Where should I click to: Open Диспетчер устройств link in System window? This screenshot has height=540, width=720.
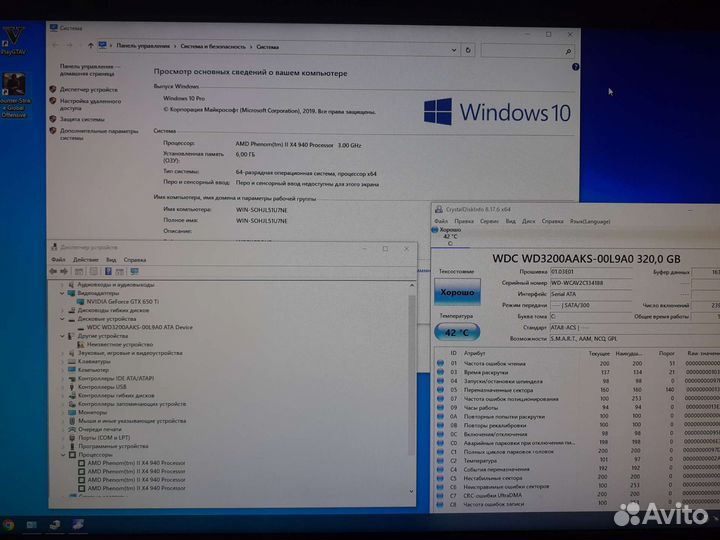[x=89, y=90]
